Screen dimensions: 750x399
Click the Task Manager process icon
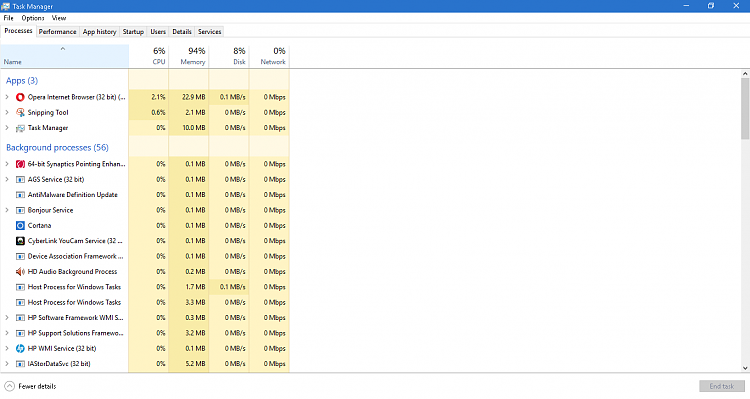tap(20, 128)
